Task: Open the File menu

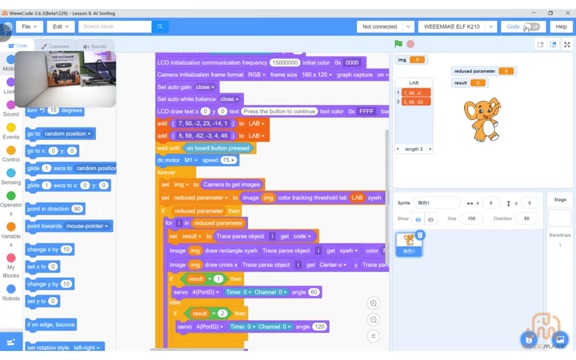Action: click(x=29, y=26)
